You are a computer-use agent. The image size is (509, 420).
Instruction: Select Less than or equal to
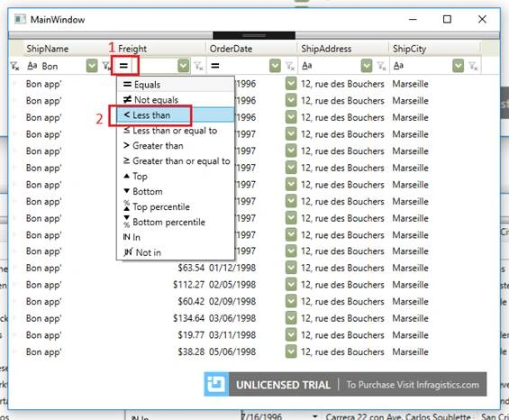(x=176, y=131)
